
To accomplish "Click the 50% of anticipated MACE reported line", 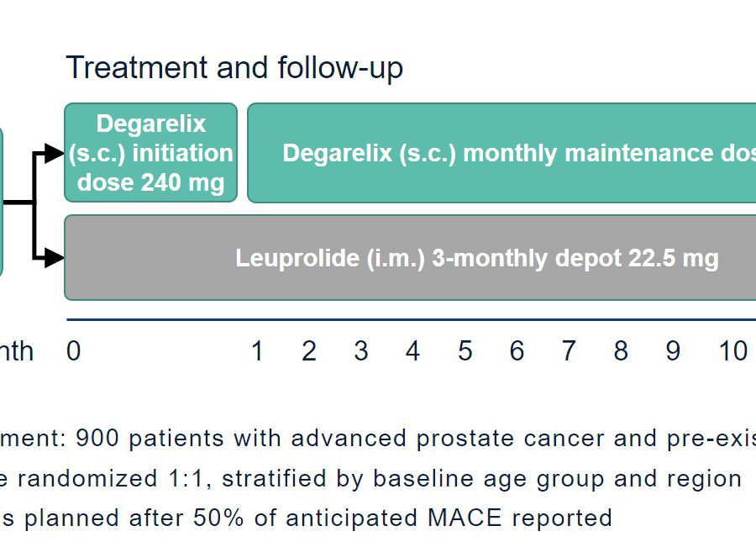I will pyautogui.click(x=306, y=518).
